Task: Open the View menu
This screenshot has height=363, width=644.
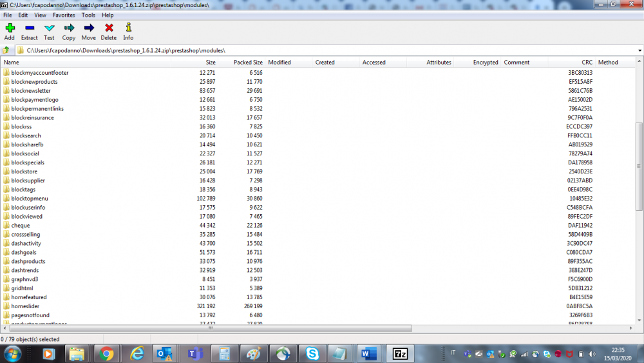Action: (x=40, y=15)
